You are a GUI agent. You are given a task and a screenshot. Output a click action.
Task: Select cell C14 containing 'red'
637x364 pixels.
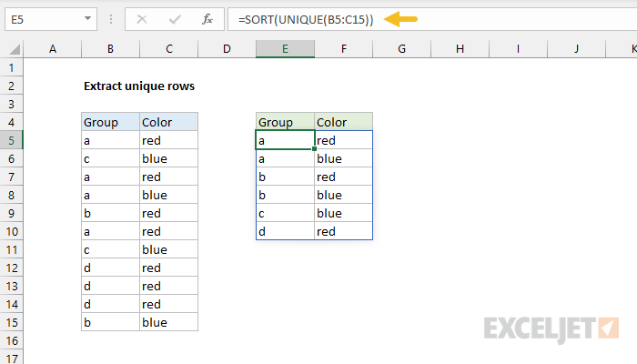tap(169, 304)
